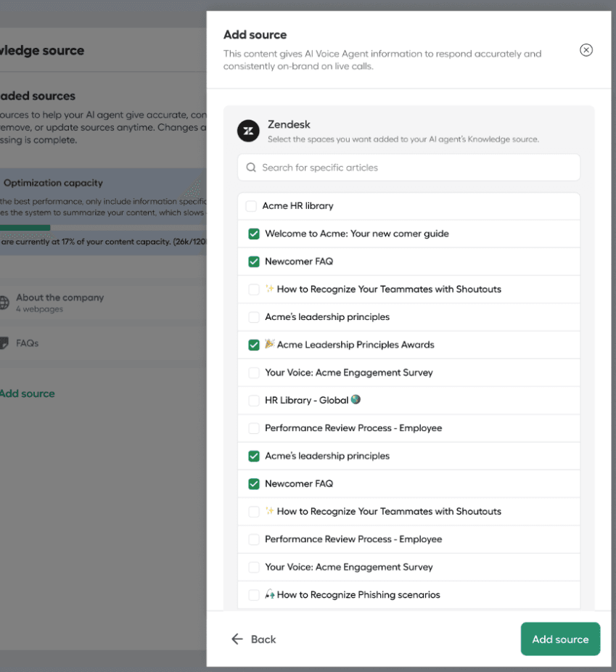Click the Zendesk logo icon
Screen dimensions: 616x672
(248, 131)
